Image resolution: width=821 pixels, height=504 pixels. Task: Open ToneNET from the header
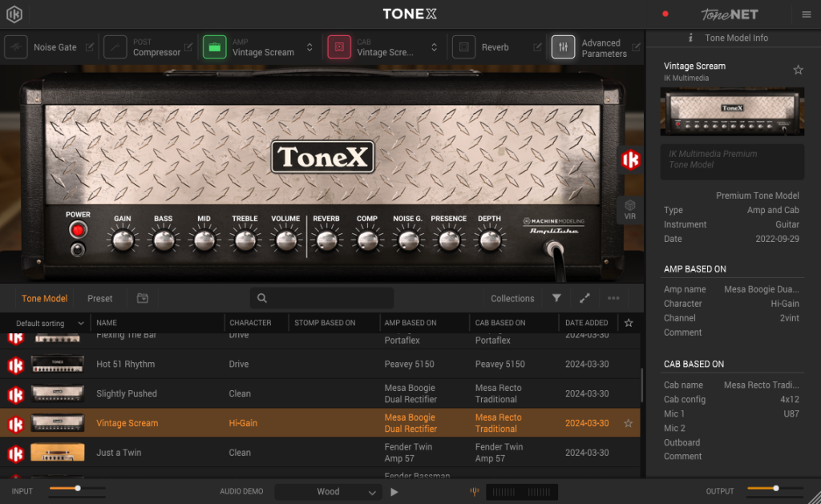click(730, 14)
